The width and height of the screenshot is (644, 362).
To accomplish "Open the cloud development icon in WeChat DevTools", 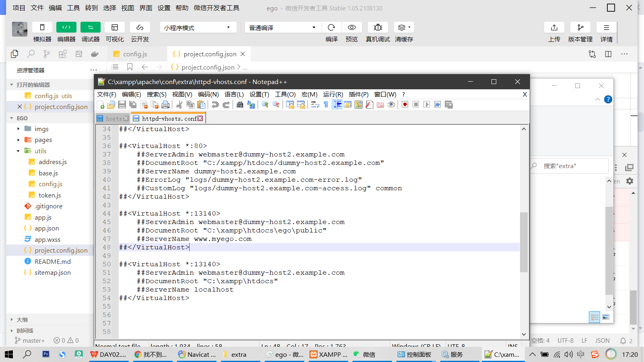I will pyautogui.click(x=140, y=27).
